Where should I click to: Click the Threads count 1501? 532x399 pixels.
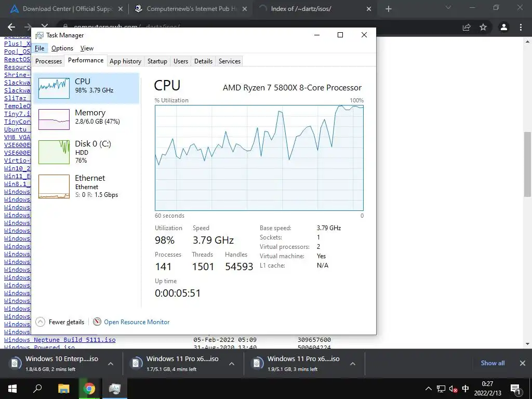[203, 267]
